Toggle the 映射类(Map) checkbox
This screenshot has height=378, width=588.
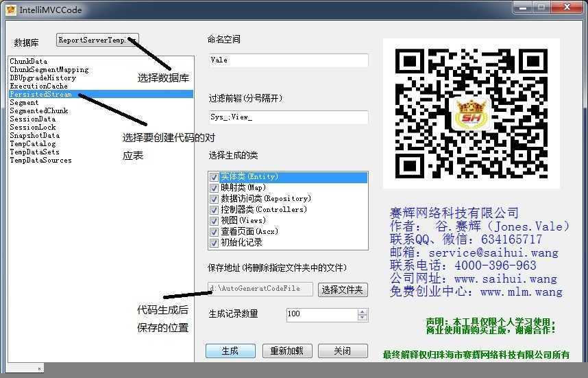[214, 188]
